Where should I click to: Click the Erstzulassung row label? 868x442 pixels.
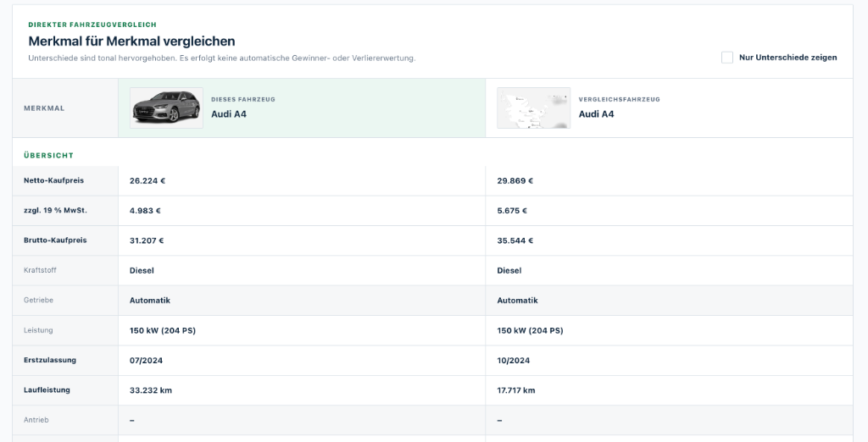point(50,360)
